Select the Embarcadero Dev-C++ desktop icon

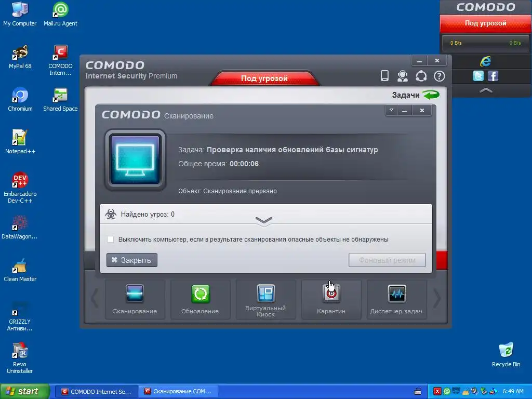click(20, 188)
